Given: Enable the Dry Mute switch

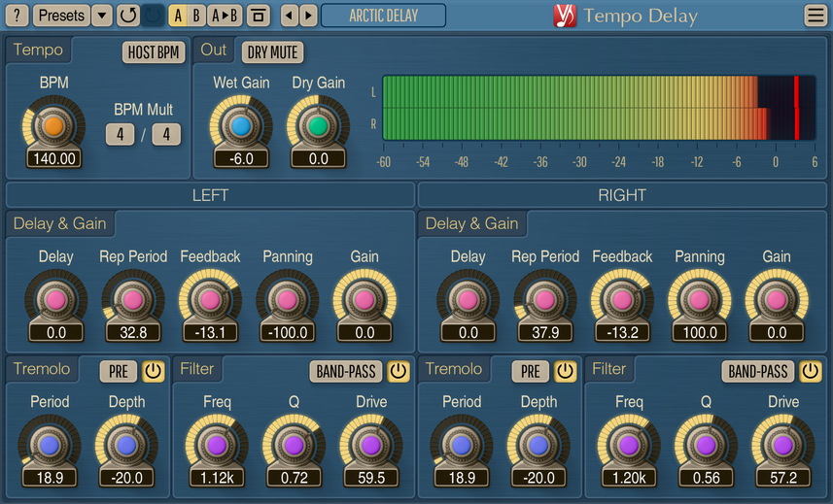Looking at the screenshot, I should pyautogui.click(x=272, y=52).
